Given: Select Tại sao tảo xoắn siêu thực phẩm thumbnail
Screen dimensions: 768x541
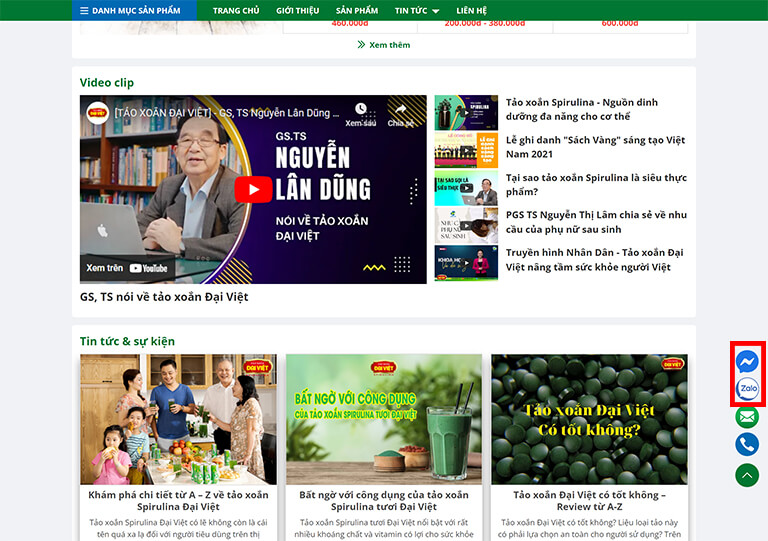Looking at the screenshot, I should point(466,188).
